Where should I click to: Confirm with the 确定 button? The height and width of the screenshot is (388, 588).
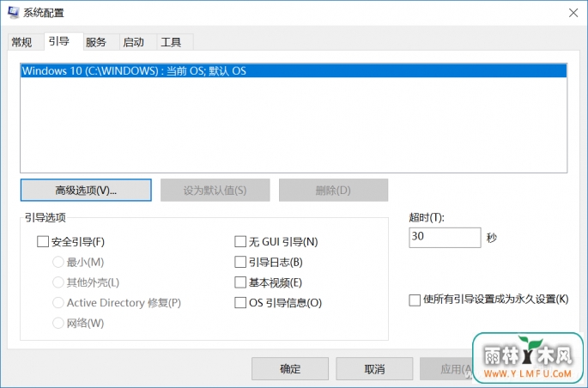290,369
